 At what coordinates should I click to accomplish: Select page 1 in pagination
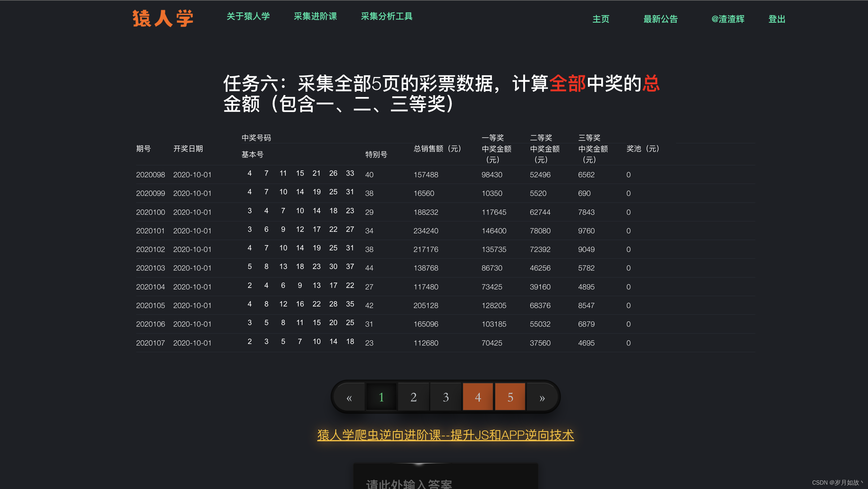[381, 397]
